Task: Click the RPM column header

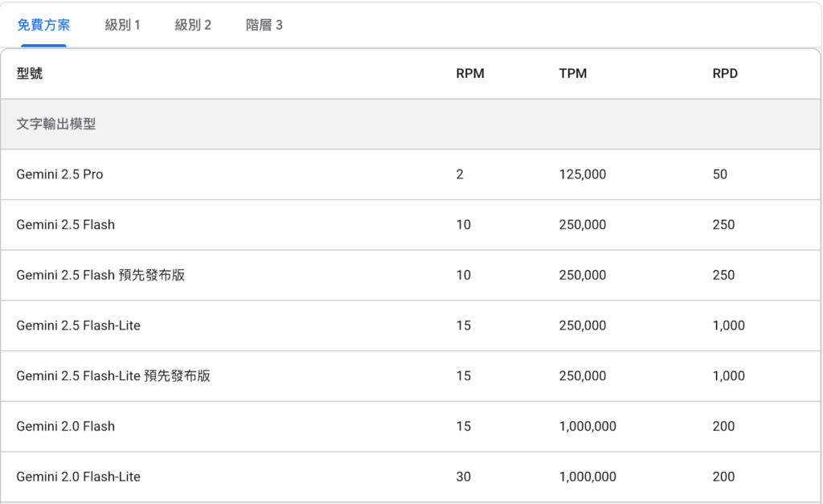Action: click(470, 74)
